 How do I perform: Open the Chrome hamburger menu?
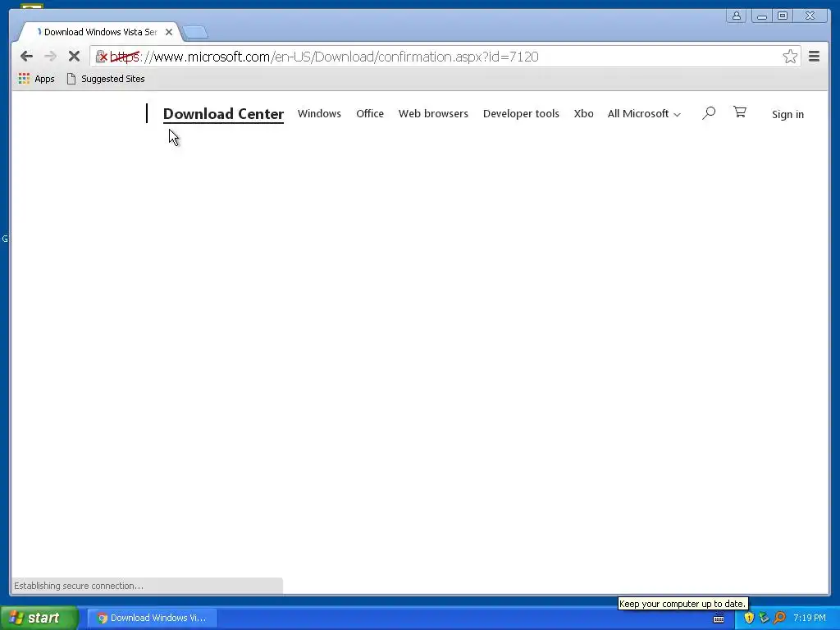point(814,57)
